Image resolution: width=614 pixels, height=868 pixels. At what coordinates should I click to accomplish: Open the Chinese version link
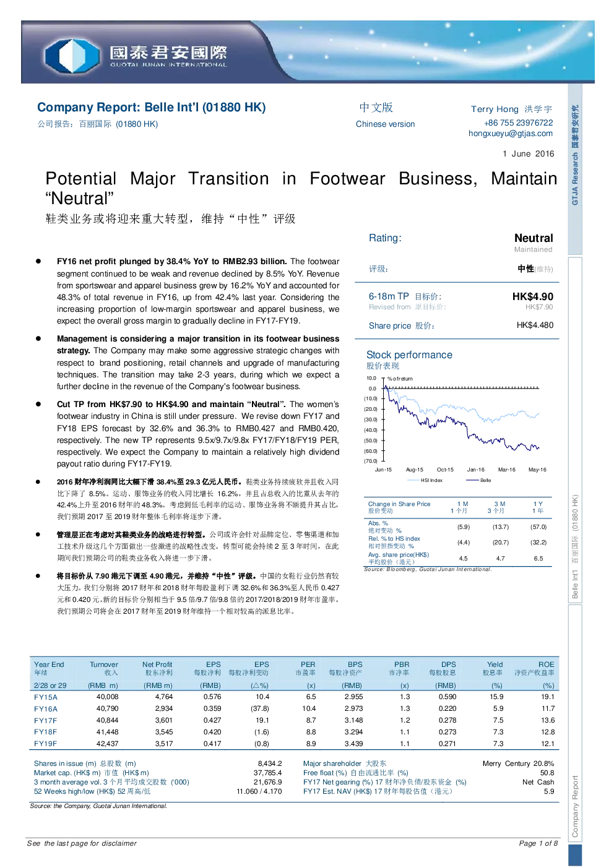point(385,124)
